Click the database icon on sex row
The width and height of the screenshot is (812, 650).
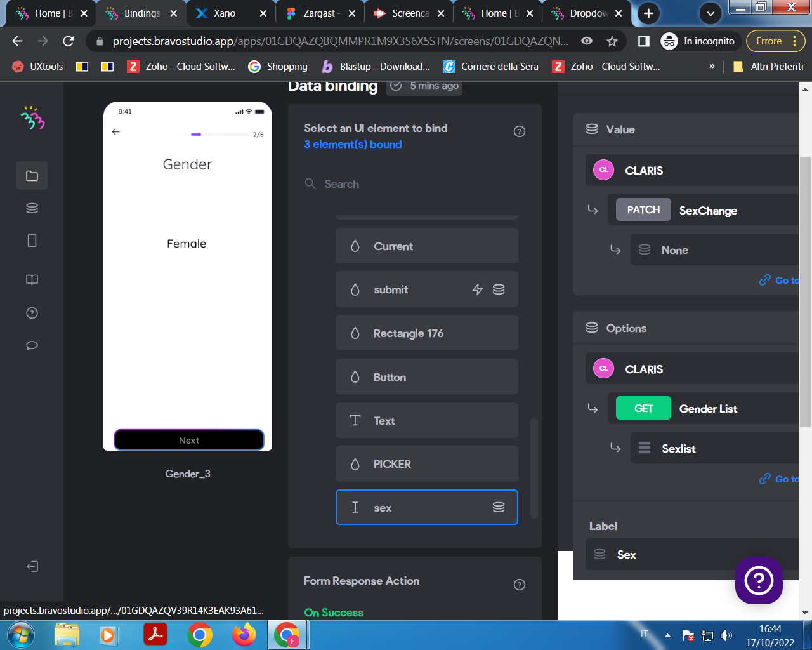tap(499, 507)
